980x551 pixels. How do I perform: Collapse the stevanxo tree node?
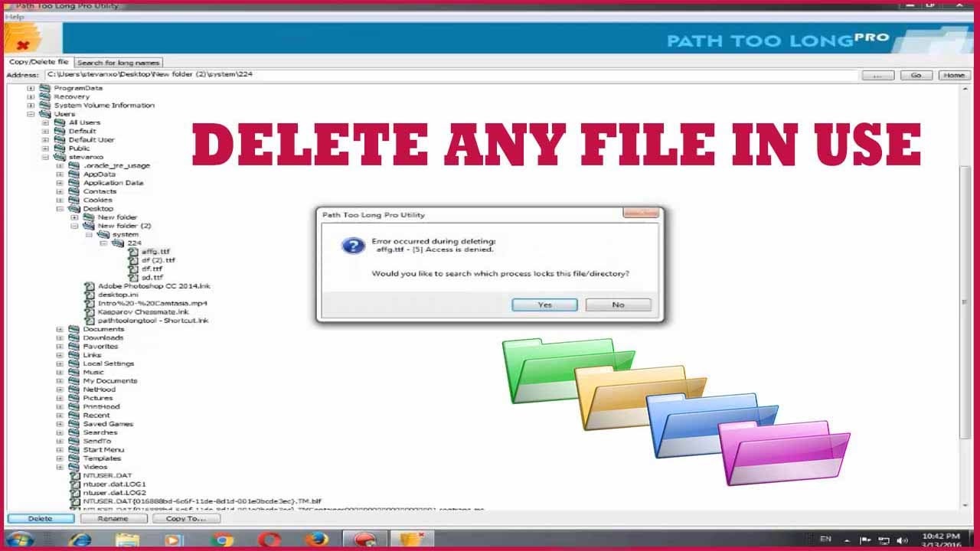pyautogui.click(x=46, y=157)
